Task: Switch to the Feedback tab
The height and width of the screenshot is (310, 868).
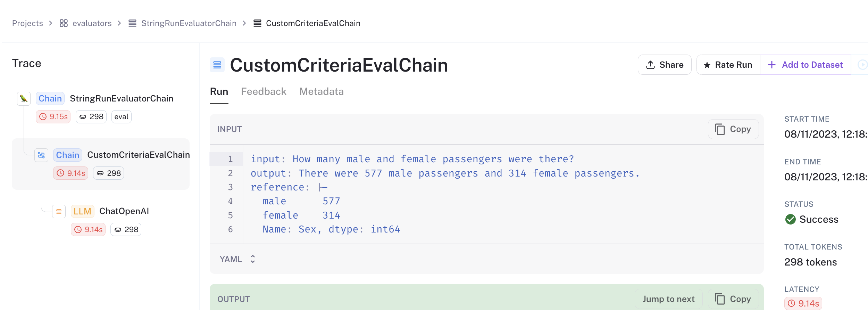Action: coord(264,91)
